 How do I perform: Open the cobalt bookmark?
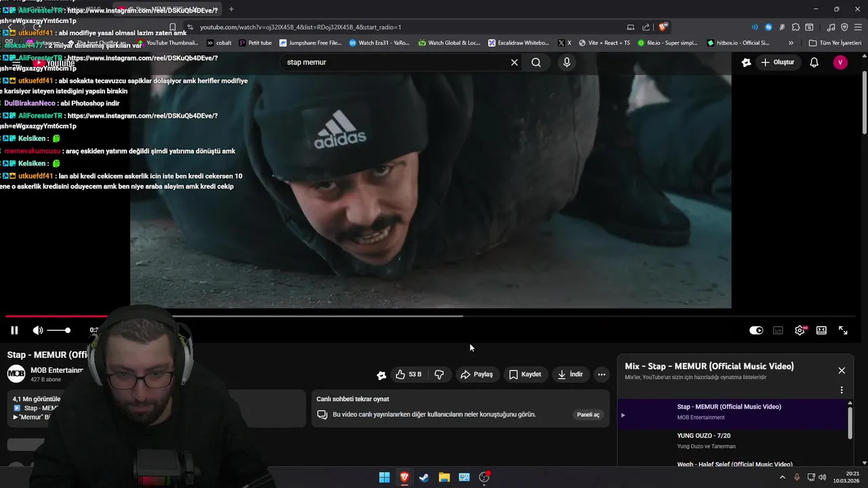pyautogui.click(x=219, y=43)
